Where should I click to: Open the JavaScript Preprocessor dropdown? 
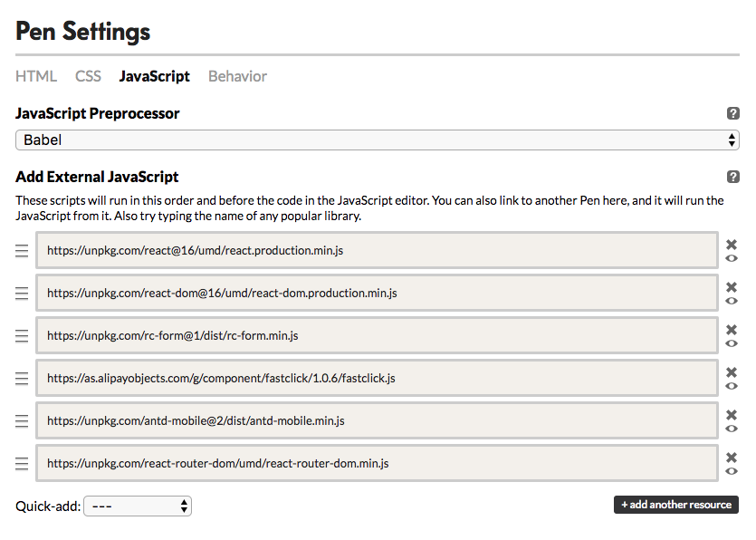coord(378,140)
